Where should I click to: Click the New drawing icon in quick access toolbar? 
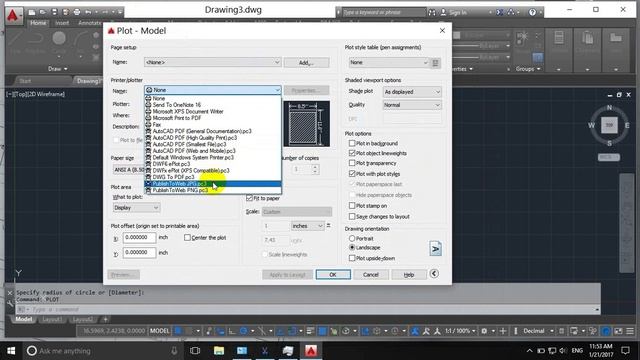point(31,12)
